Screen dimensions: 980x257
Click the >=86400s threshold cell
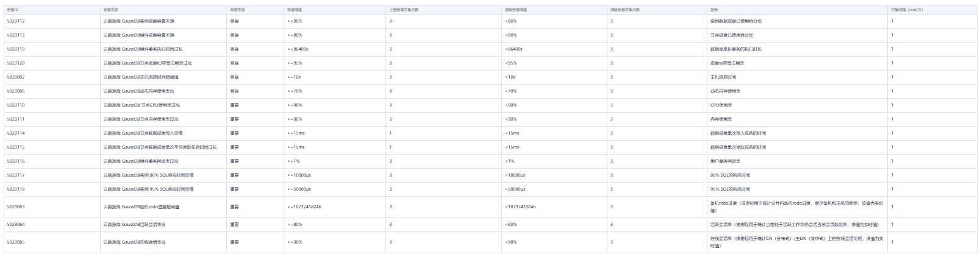298,49
